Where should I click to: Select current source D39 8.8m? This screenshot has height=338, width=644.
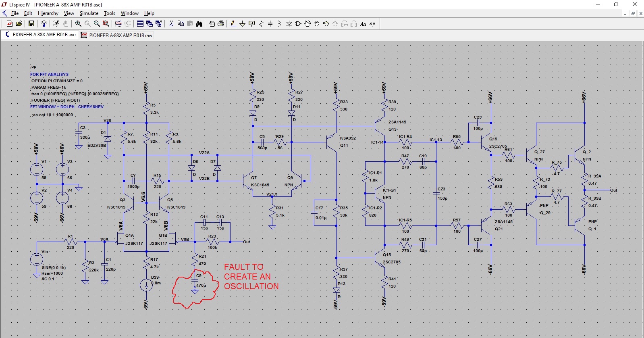coord(146,285)
